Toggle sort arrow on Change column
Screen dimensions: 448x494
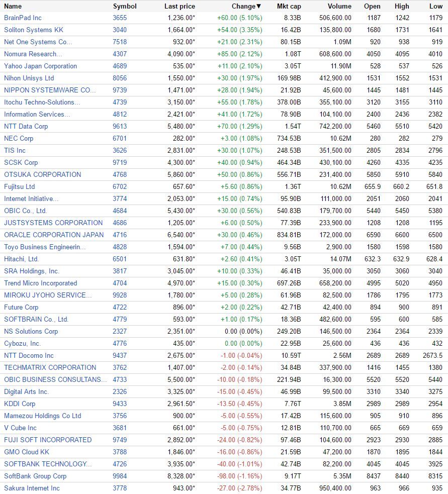click(x=259, y=7)
